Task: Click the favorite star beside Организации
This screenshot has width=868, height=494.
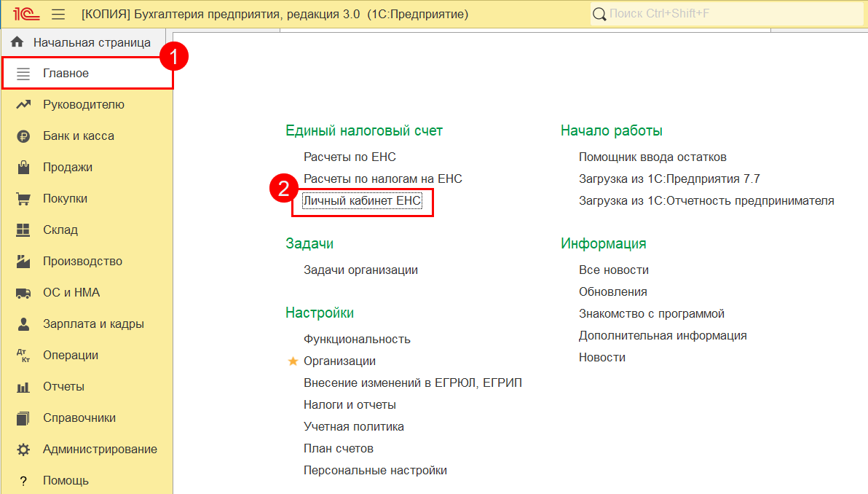Action: point(293,361)
